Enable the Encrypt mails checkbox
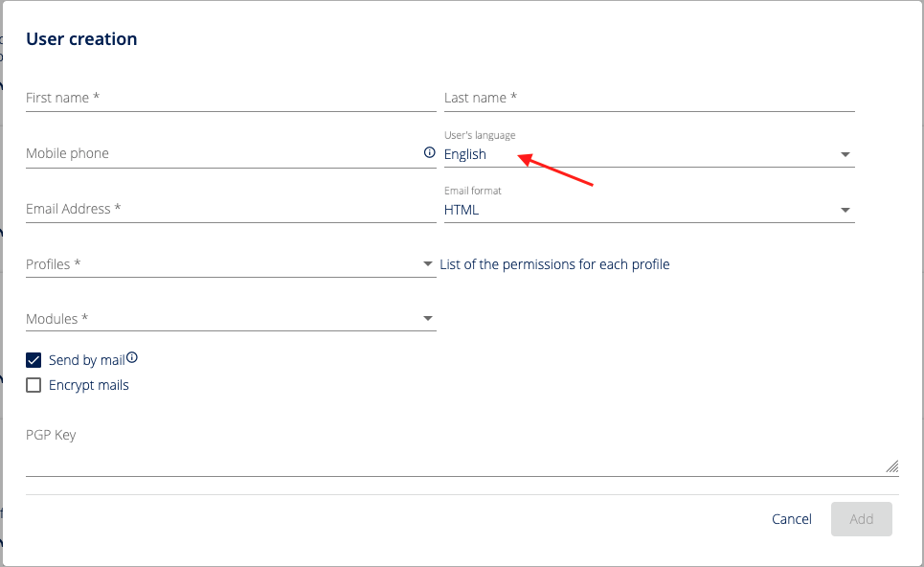924x567 pixels. [x=34, y=385]
